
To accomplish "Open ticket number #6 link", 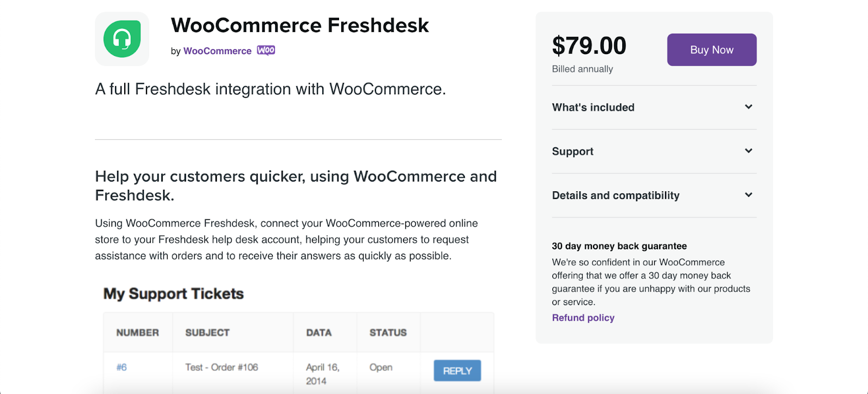I will tap(122, 367).
